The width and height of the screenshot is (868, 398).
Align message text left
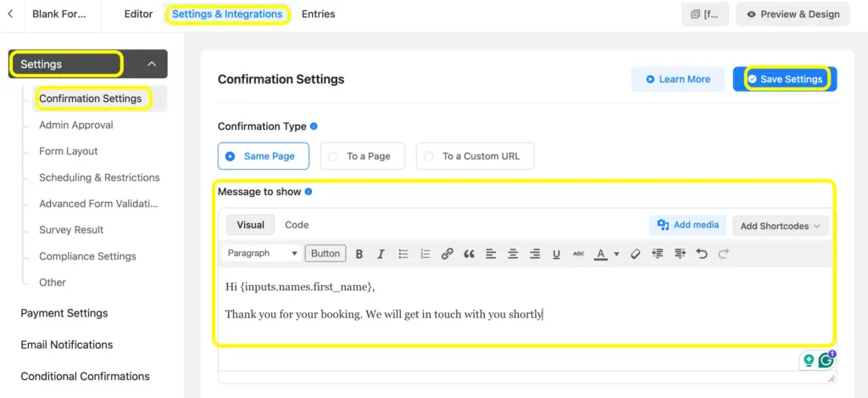[x=491, y=254]
